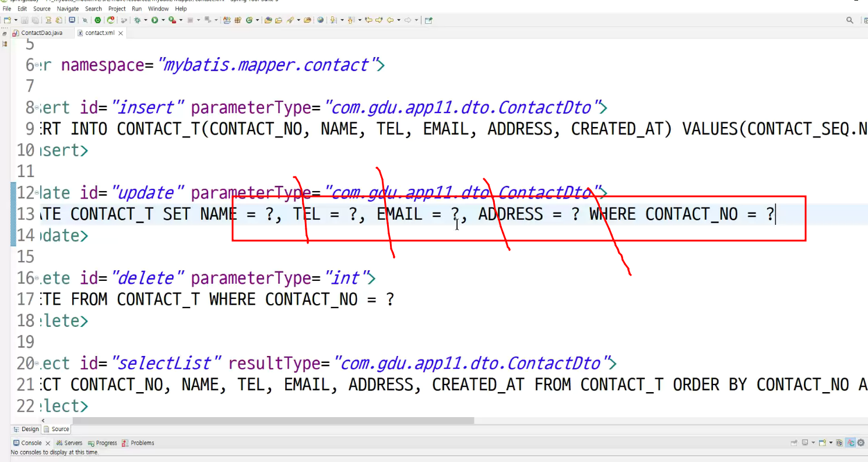Expand the Run button dropdown arrow

pos(163,20)
